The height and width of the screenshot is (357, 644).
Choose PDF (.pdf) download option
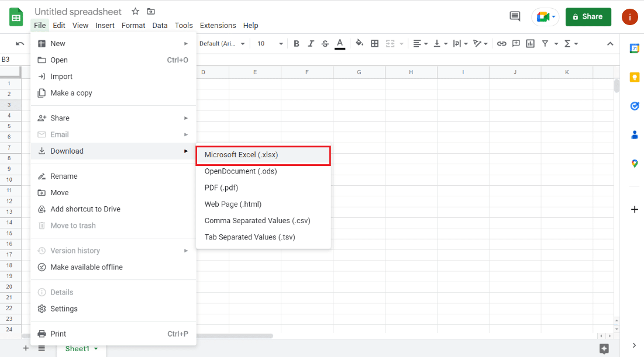coord(263,188)
